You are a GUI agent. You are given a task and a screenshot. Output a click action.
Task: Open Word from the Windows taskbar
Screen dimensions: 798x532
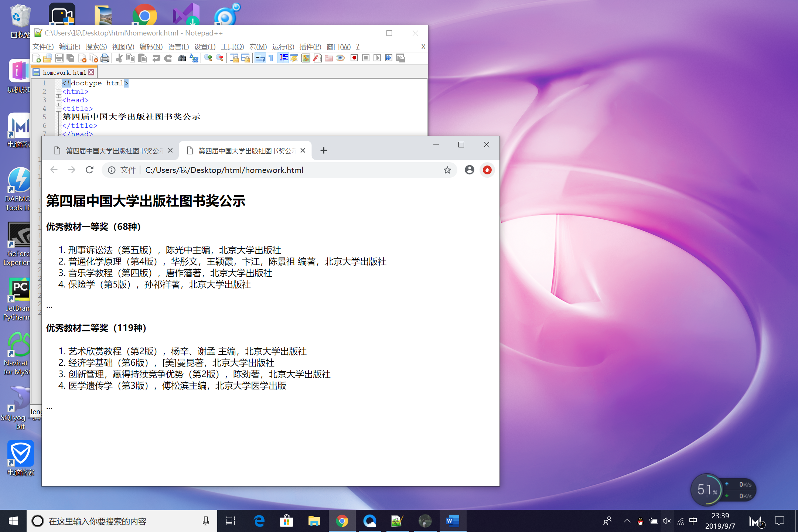coord(453,521)
